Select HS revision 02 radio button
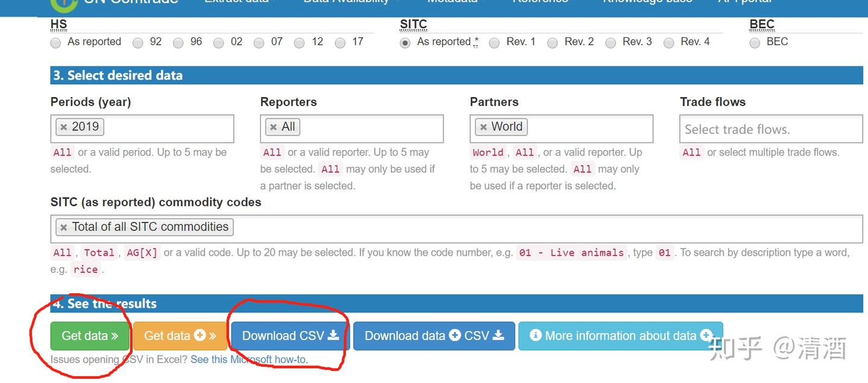 pyautogui.click(x=219, y=43)
